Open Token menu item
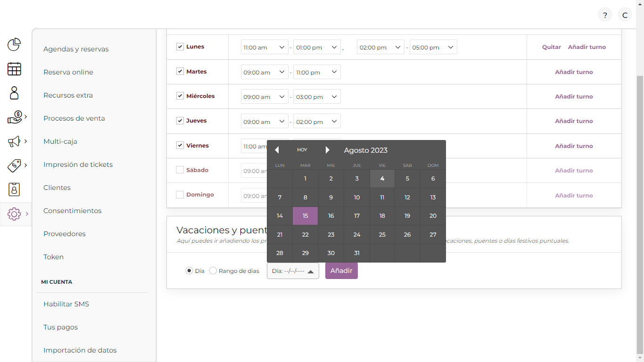The image size is (644, 362). (x=53, y=257)
